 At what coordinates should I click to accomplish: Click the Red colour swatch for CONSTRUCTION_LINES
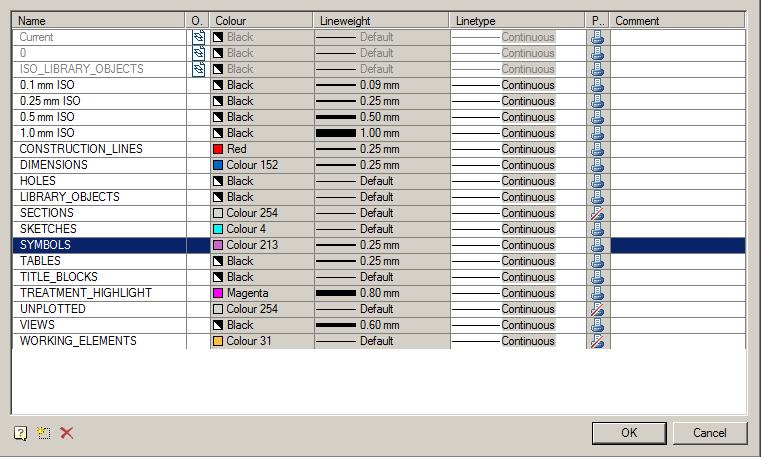218,149
